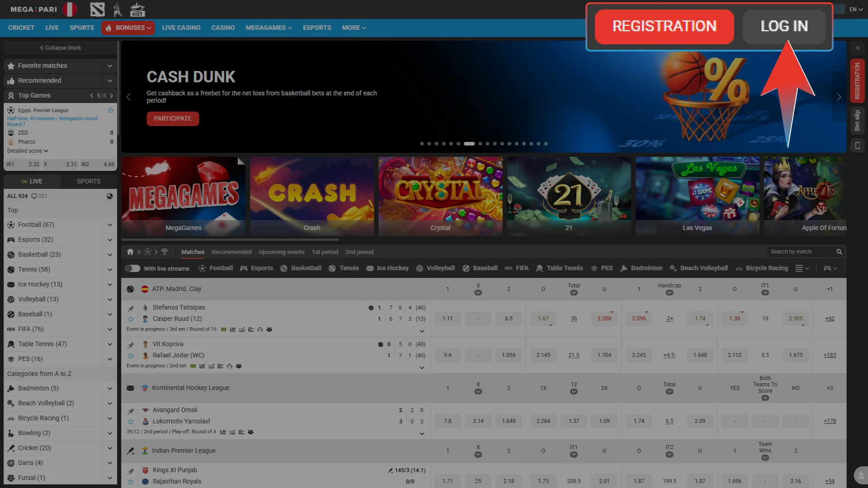Click favorite star for Egypt Premier League
The image size is (868, 488).
(x=110, y=110)
